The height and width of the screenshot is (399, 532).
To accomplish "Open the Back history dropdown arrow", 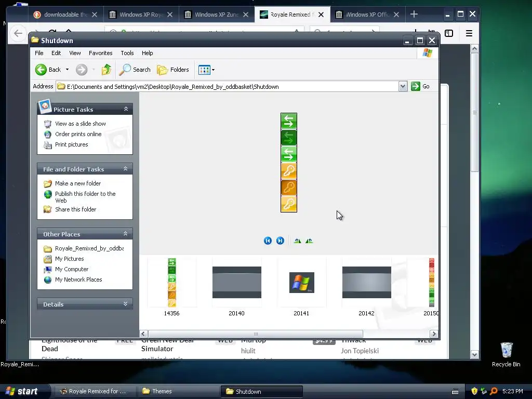I will pos(67,70).
